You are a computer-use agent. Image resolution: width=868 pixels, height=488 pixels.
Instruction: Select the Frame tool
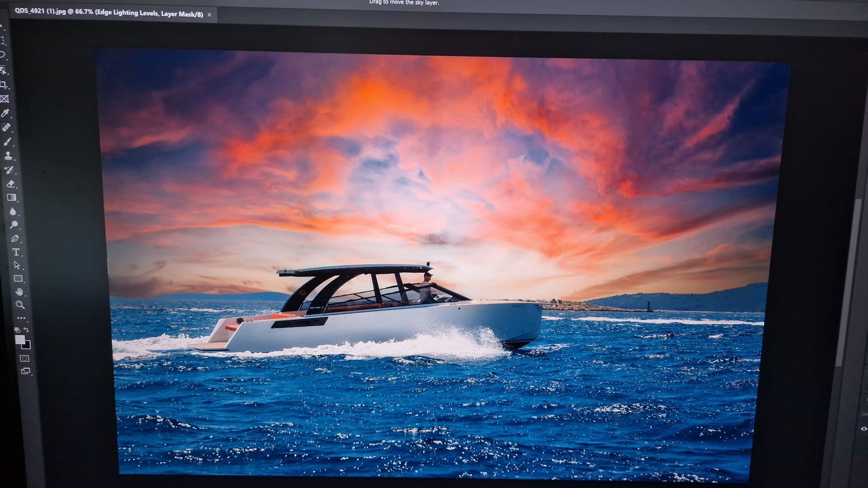coord(5,99)
